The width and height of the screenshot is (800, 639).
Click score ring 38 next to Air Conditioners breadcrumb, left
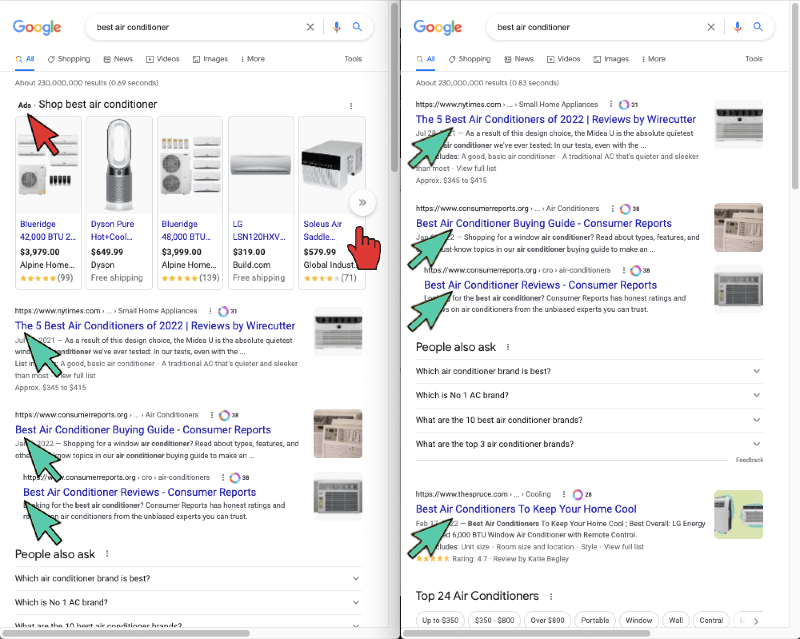pos(224,415)
